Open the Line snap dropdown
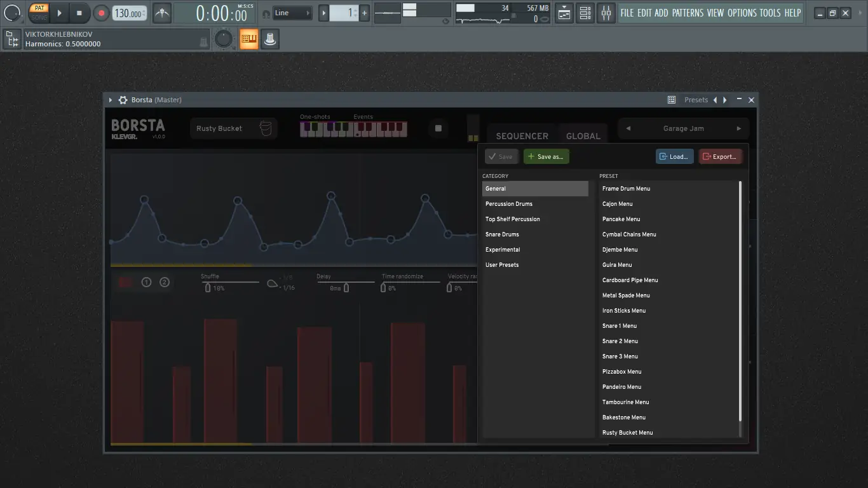Screen dimensions: 868x488 click(x=292, y=13)
